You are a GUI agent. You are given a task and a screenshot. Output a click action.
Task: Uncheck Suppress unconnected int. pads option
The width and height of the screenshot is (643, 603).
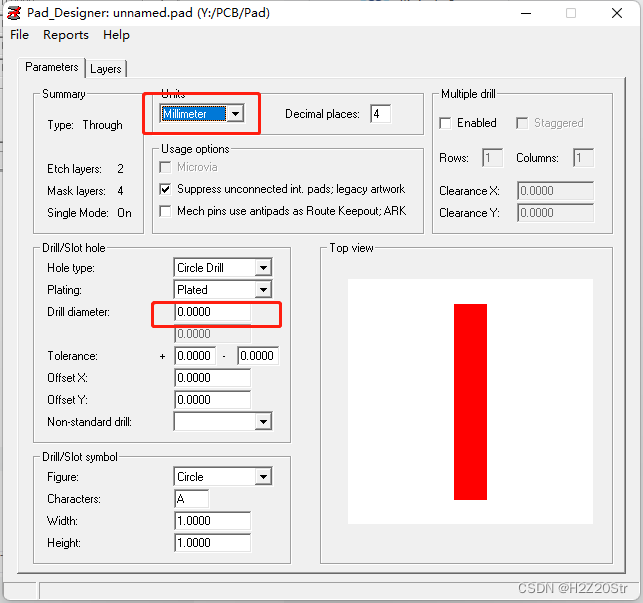tap(165, 189)
